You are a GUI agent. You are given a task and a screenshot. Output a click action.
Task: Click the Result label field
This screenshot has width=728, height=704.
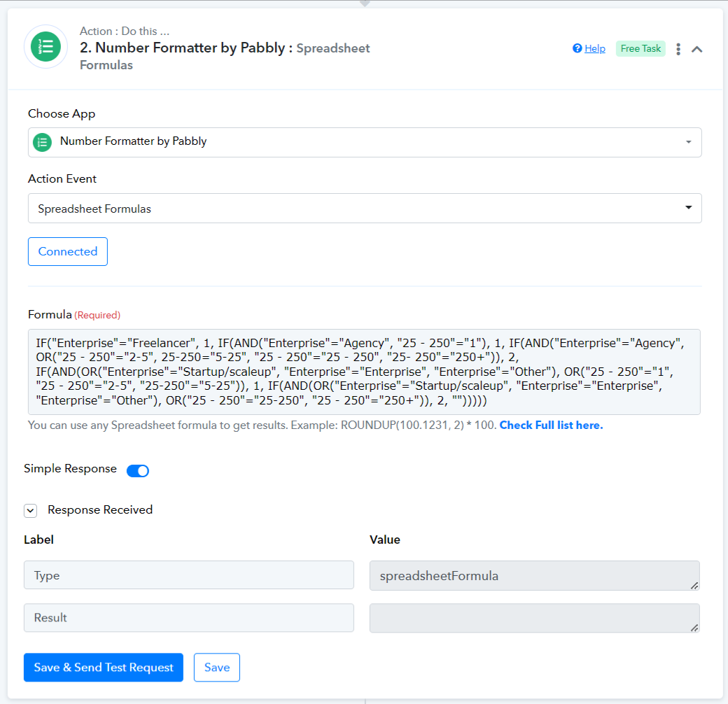[189, 618]
